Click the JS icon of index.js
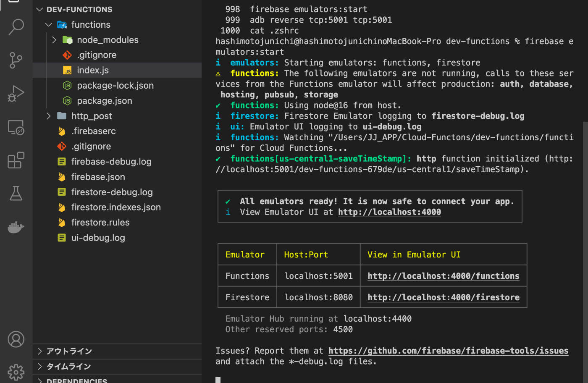 click(67, 71)
